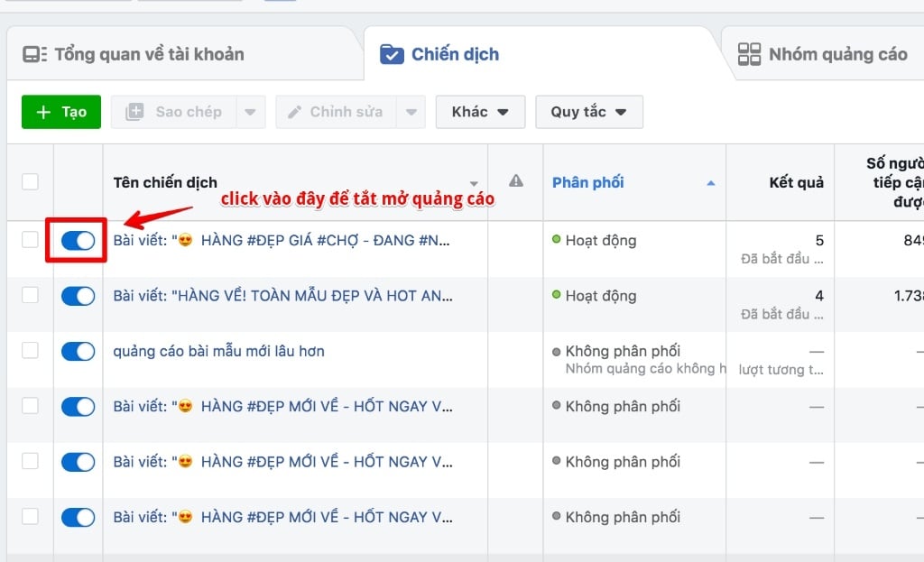Click Đã bắt đầu text under result 4

point(782,314)
